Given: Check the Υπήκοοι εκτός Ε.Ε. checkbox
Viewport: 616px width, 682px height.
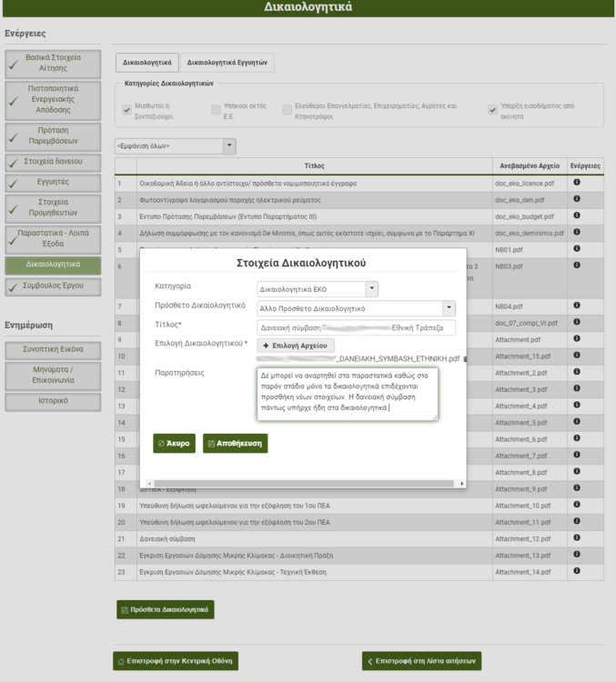Looking at the screenshot, I should tap(216, 110).
